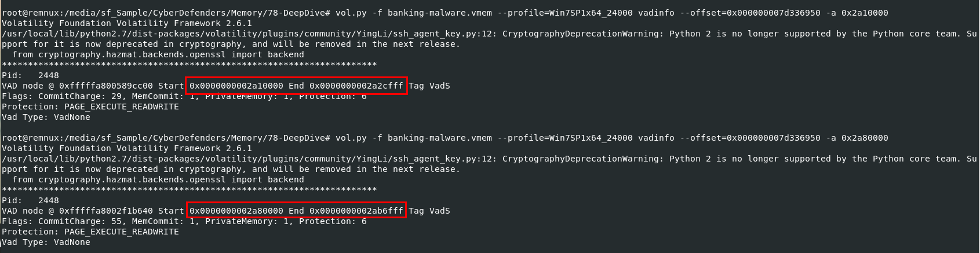Click the vadinfo plugin name in second command
The height and width of the screenshot is (253, 980).
[656, 138]
